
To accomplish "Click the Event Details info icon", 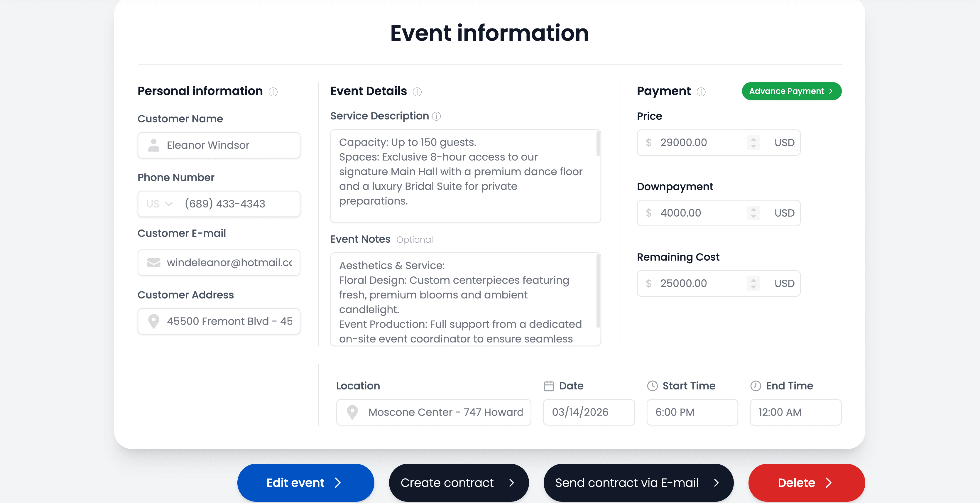I will 417,92.
